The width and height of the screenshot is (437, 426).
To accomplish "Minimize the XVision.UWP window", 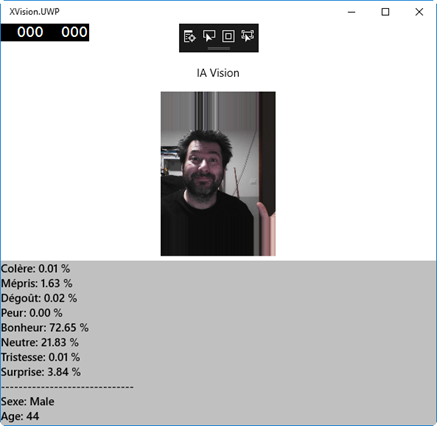I will pos(351,12).
